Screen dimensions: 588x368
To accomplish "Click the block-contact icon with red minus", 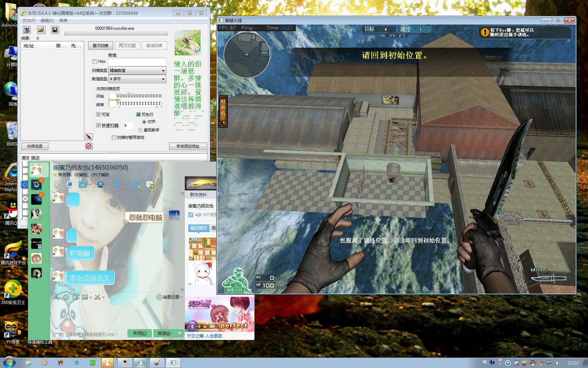I will point(119,184).
